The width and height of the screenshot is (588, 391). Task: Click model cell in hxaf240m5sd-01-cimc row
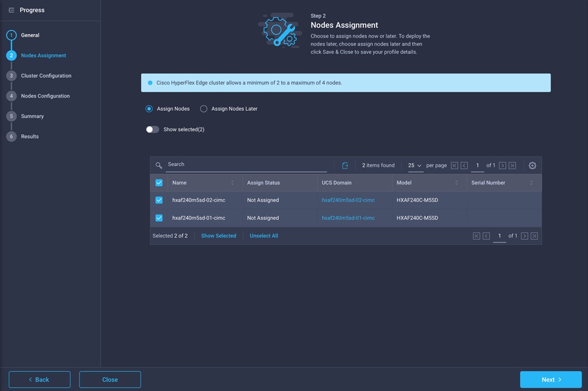[x=418, y=218]
